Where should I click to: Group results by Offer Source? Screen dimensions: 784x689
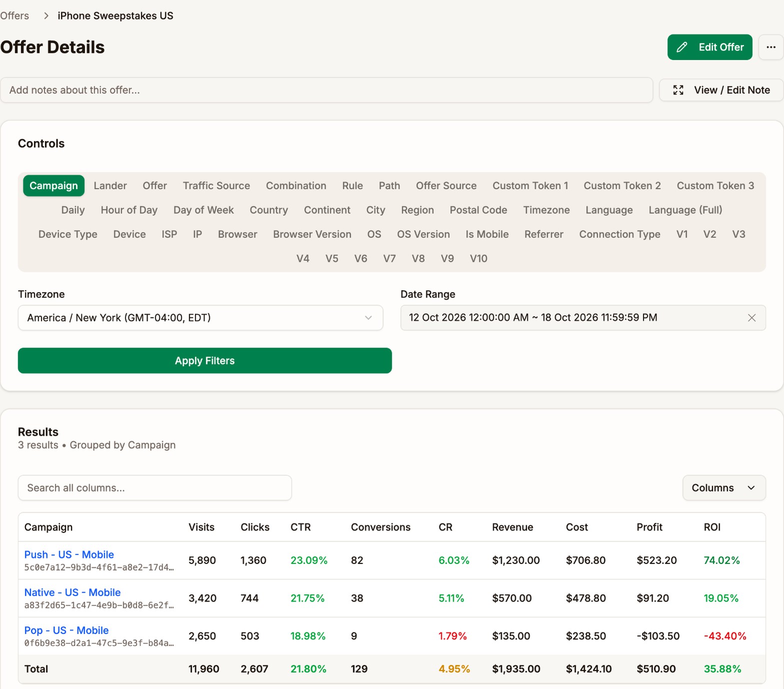pos(446,185)
